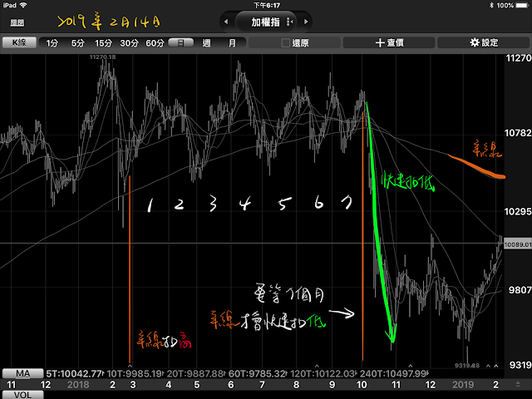This screenshot has width=532, height=399.
Task: Tap the 10782 price axis label
Action: (518, 133)
